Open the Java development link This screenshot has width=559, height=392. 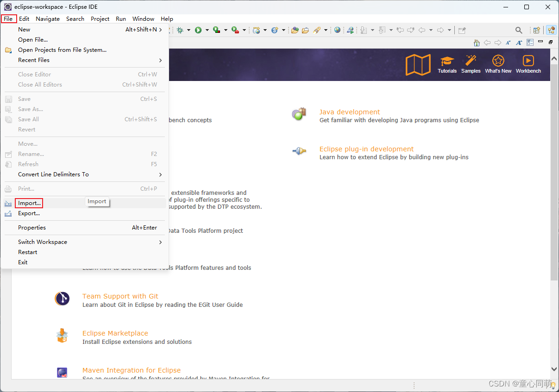(x=350, y=112)
